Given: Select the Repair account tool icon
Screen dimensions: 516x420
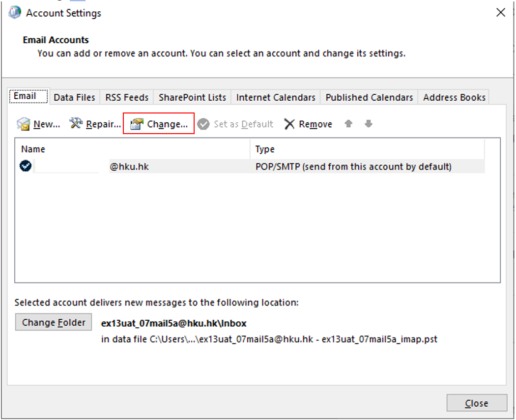Looking at the screenshot, I should pyautogui.click(x=76, y=123).
